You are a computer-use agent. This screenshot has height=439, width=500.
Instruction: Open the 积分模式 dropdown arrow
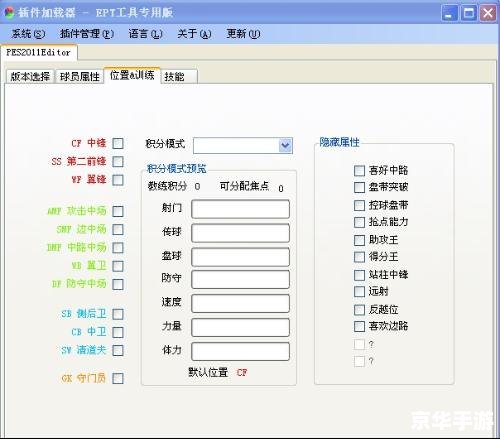(285, 145)
